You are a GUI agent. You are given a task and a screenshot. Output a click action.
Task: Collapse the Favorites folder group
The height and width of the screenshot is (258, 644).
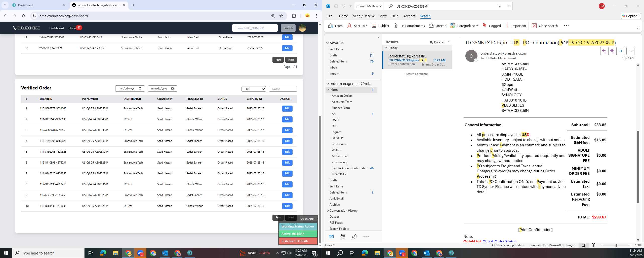(328, 43)
